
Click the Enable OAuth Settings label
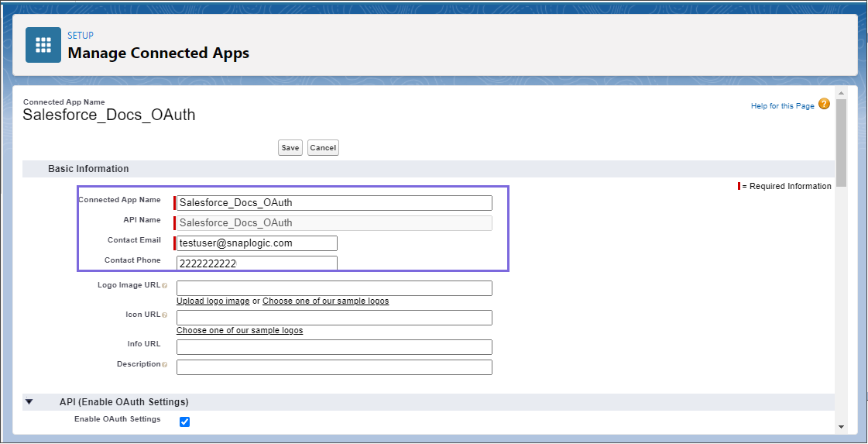pos(118,419)
